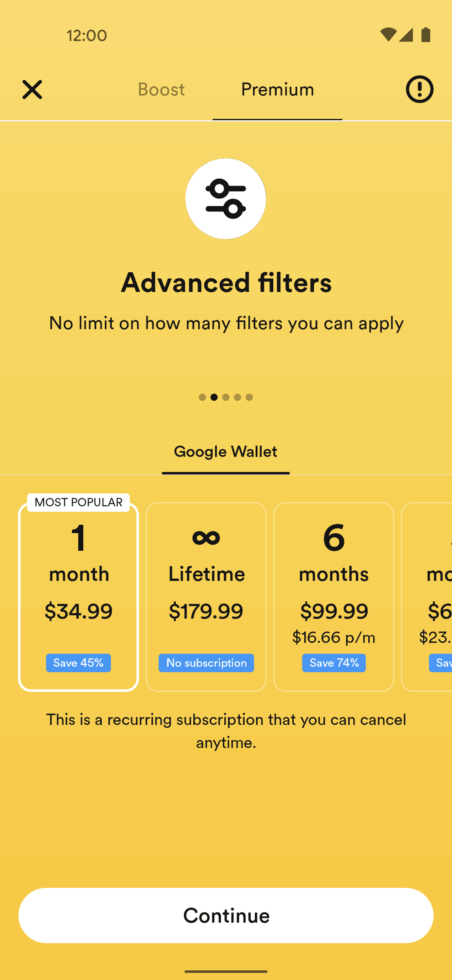The width and height of the screenshot is (452, 980).
Task: Click the MOST POPULAR label
Action: (x=78, y=502)
